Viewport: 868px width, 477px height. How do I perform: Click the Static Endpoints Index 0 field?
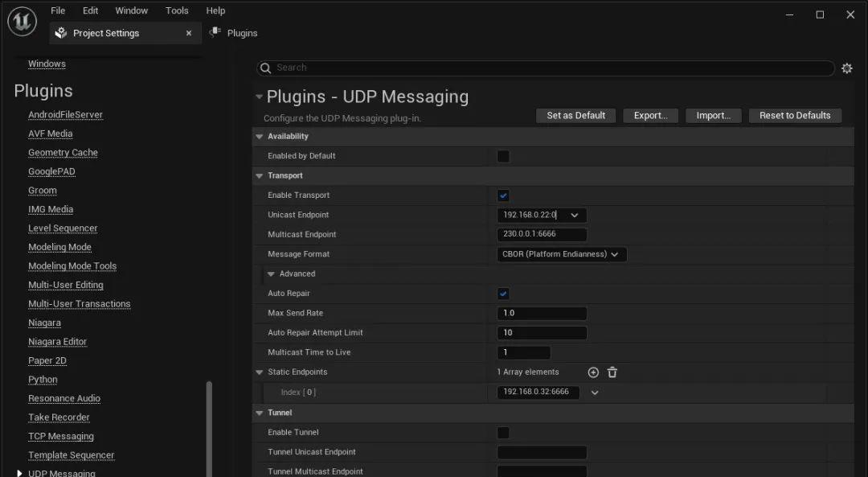point(538,393)
